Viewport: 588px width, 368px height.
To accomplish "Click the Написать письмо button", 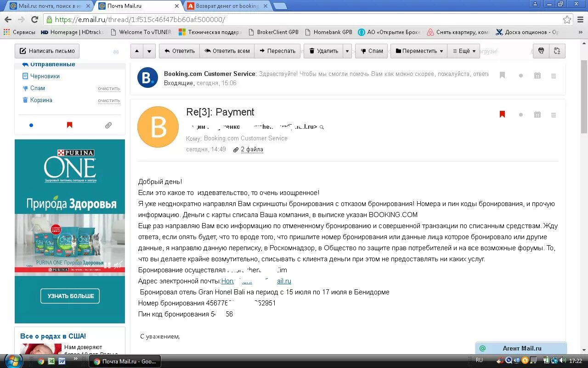I will pyautogui.click(x=47, y=51).
